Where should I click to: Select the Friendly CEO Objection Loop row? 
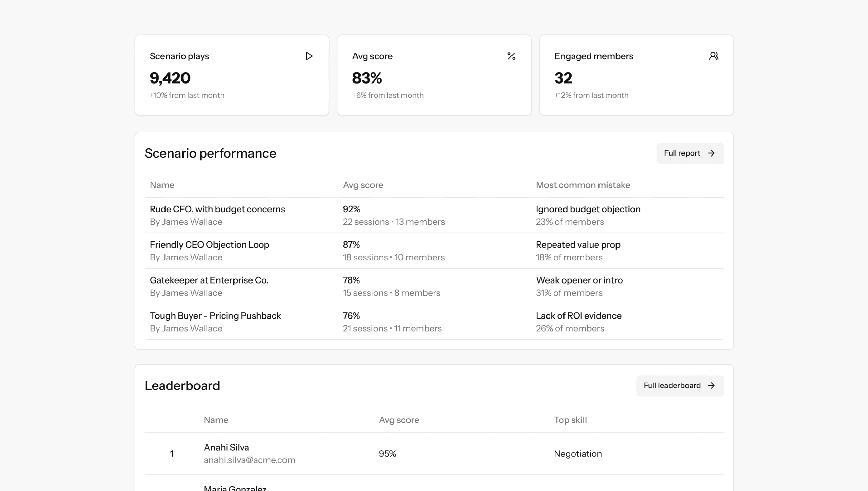(209, 245)
